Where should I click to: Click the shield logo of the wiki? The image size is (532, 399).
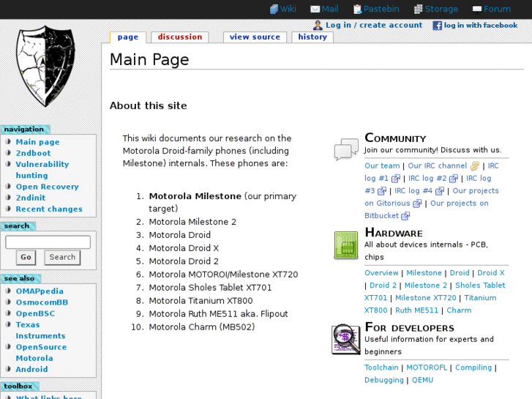pyautogui.click(x=46, y=66)
